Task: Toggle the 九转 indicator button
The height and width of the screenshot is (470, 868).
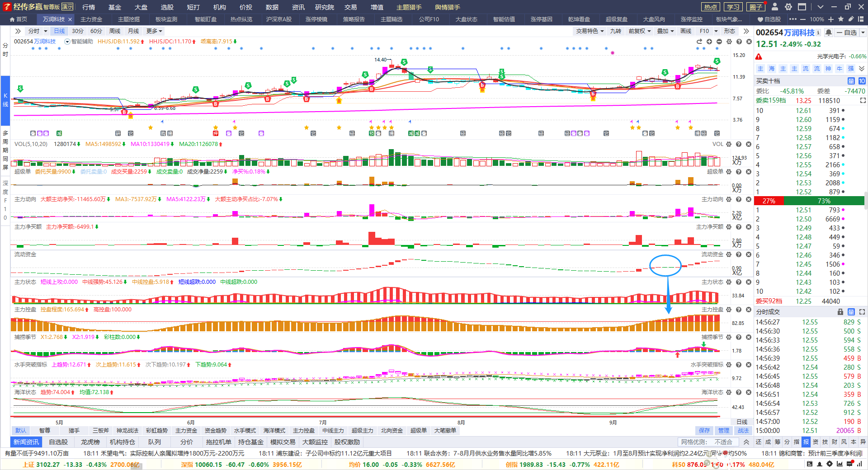Action: [616, 31]
